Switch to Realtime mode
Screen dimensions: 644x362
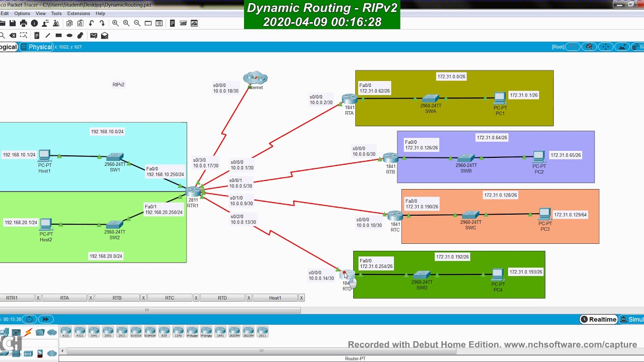599,319
